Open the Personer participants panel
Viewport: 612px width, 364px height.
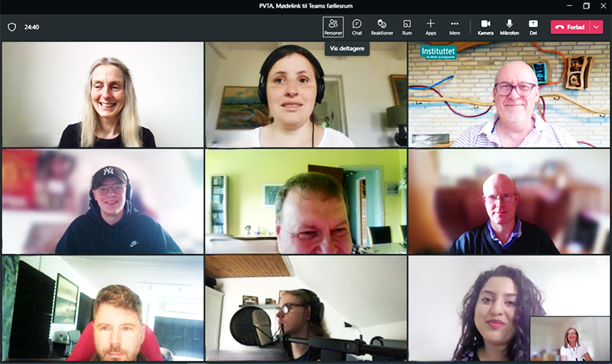pos(333,27)
